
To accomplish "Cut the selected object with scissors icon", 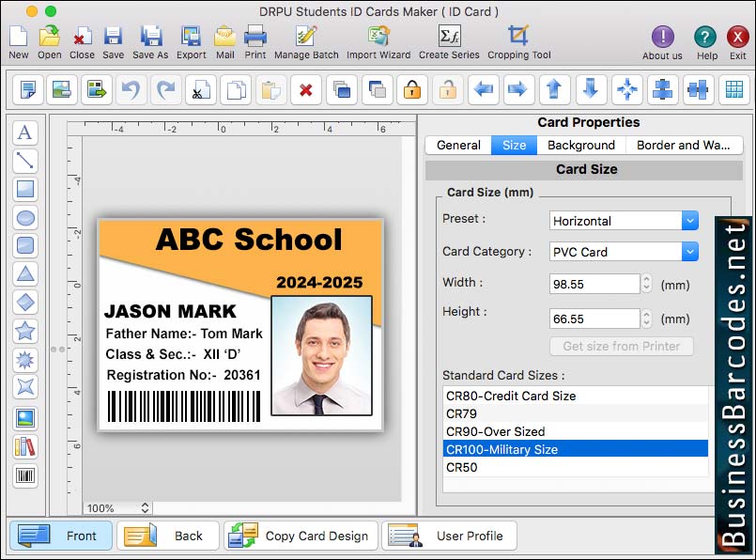I will (x=201, y=89).
